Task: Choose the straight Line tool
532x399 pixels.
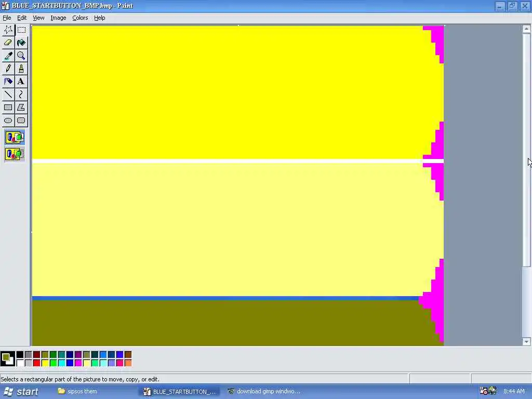Action: 8,95
